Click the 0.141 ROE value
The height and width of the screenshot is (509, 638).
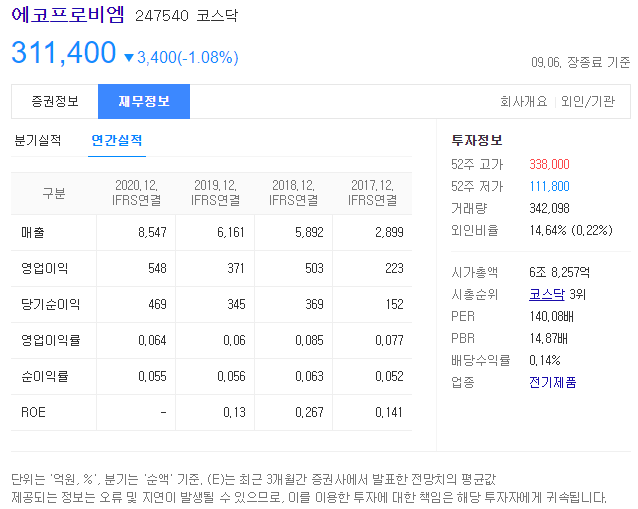click(x=389, y=412)
